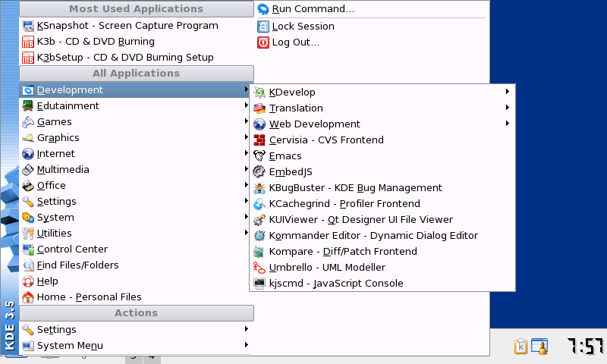Expand the KDevelop submenu arrow
The height and width of the screenshot is (364, 607).
point(507,93)
